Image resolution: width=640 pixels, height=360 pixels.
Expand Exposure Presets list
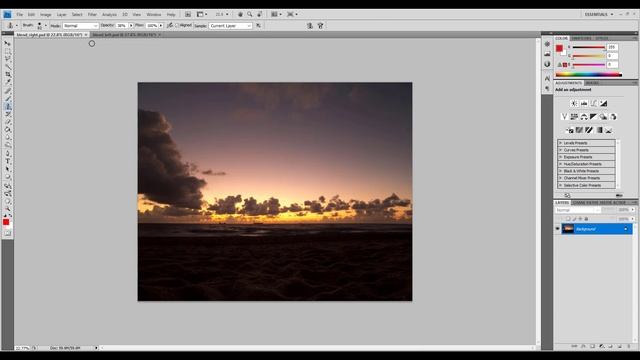coord(561,157)
